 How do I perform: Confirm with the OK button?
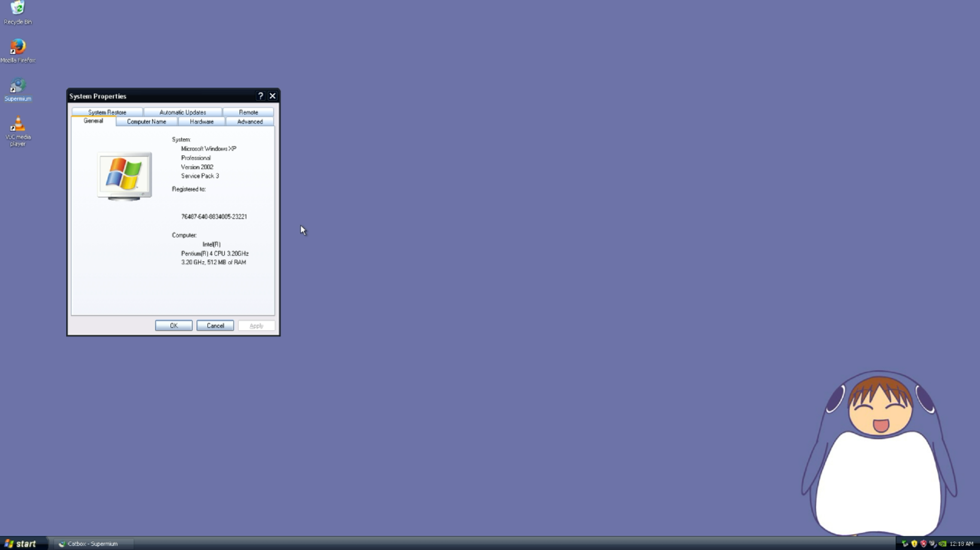(174, 326)
